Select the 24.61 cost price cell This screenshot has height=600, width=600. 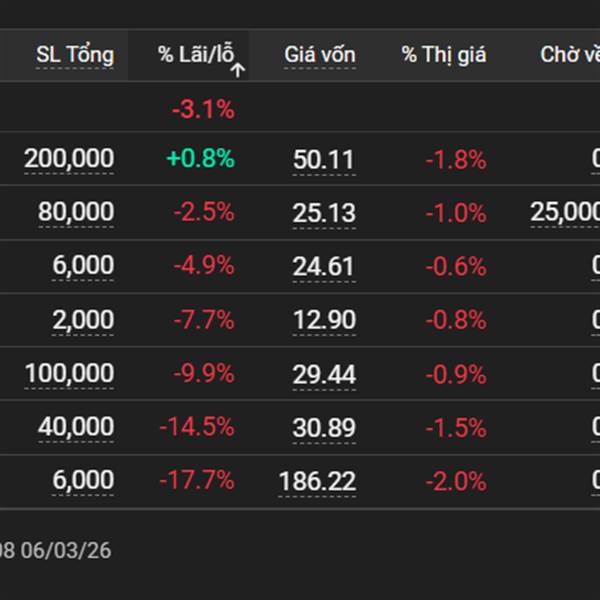[324, 267]
